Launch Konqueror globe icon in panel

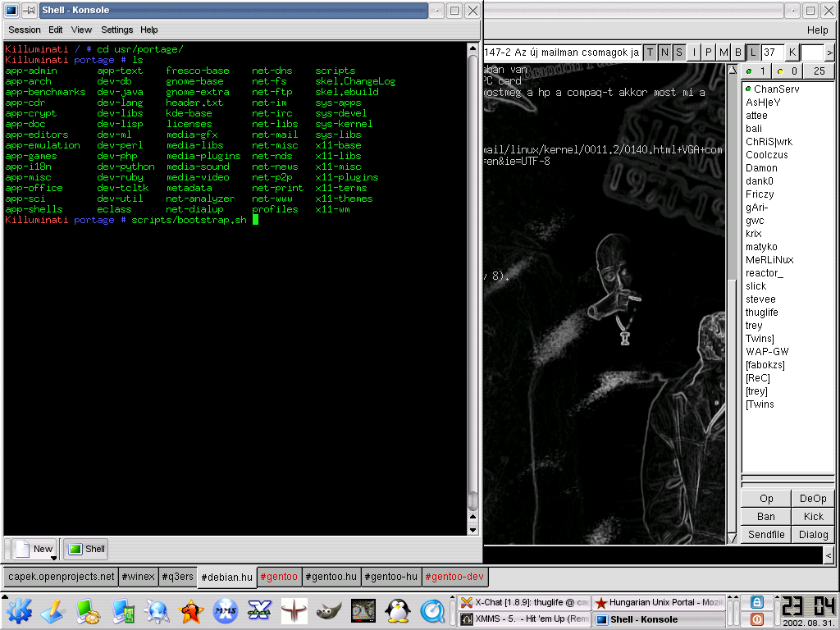pos(157,610)
